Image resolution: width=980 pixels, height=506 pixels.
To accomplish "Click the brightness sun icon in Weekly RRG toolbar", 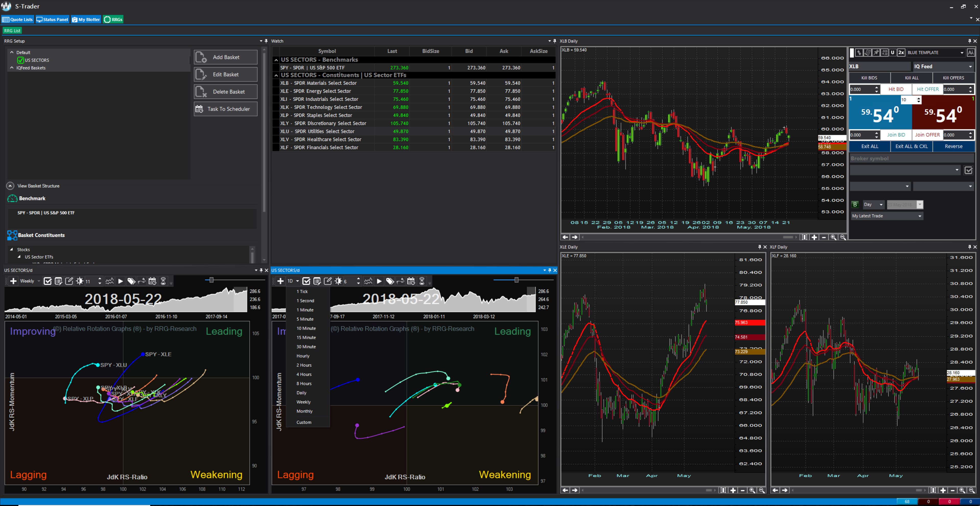I will coord(79,281).
